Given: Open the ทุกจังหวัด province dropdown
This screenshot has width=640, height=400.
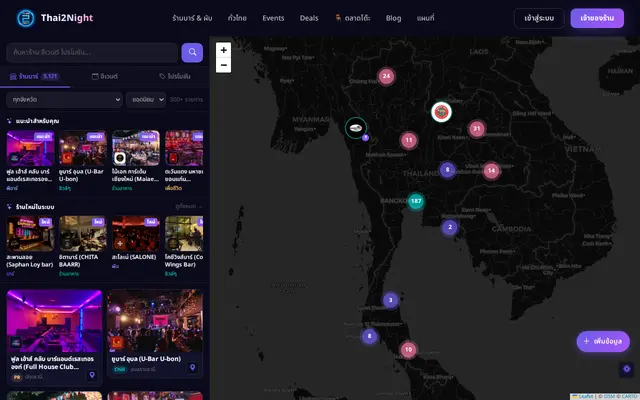Looking at the screenshot, I should (64, 100).
